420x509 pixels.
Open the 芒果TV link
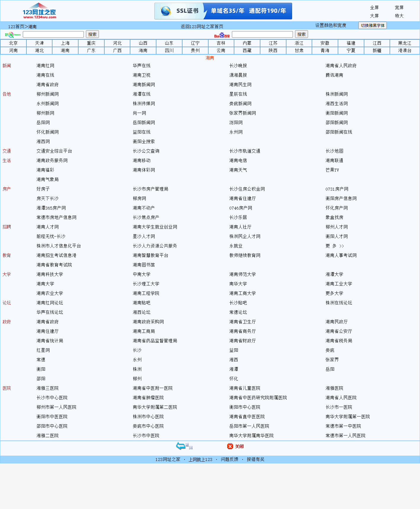click(x=332, y=170)
